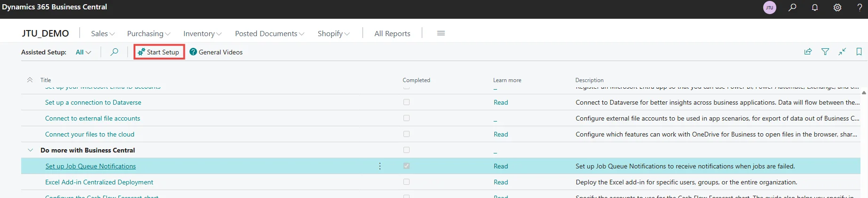Click the Start Setup button

pyautogui.click(x=159, y=52)
